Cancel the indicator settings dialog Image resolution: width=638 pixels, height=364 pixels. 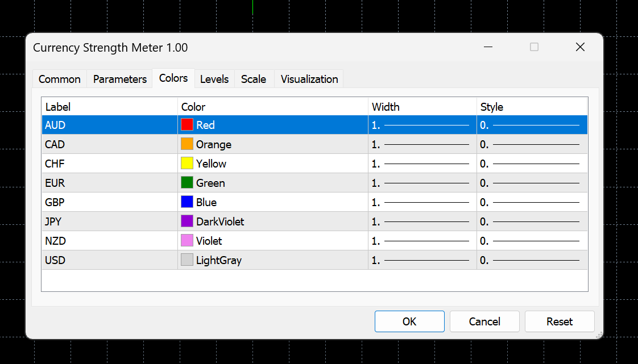click(x=484, y=321)
